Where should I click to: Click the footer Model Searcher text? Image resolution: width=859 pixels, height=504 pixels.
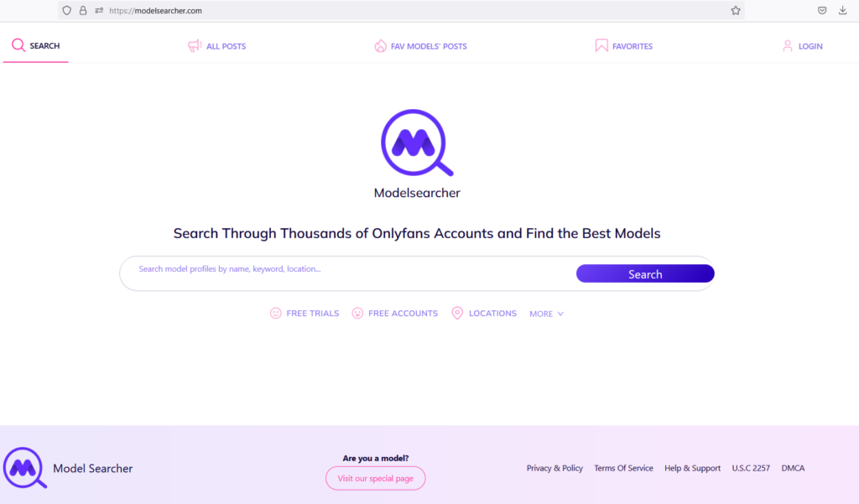92,469
